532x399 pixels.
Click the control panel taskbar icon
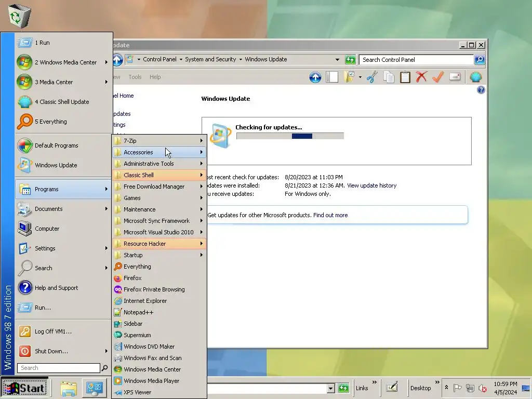[x=95, y=388]
